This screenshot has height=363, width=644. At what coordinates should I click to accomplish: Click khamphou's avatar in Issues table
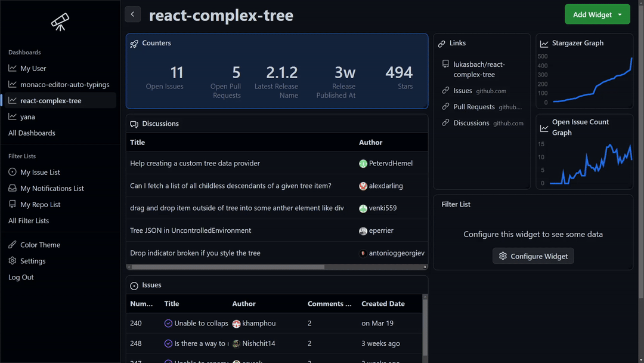coord(236,324)
